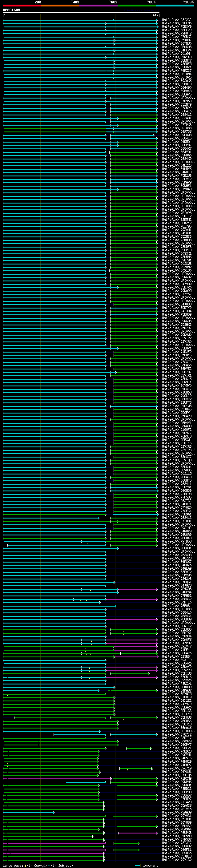
Task: Select the UniRef100_A7TPX8 label
Action: (x=177, y=125)
